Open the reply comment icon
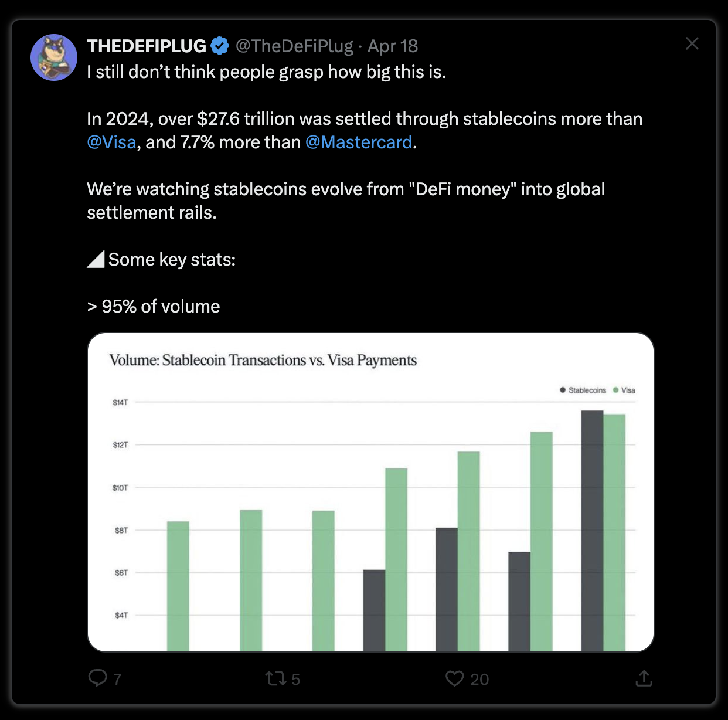 click(98, 678)
